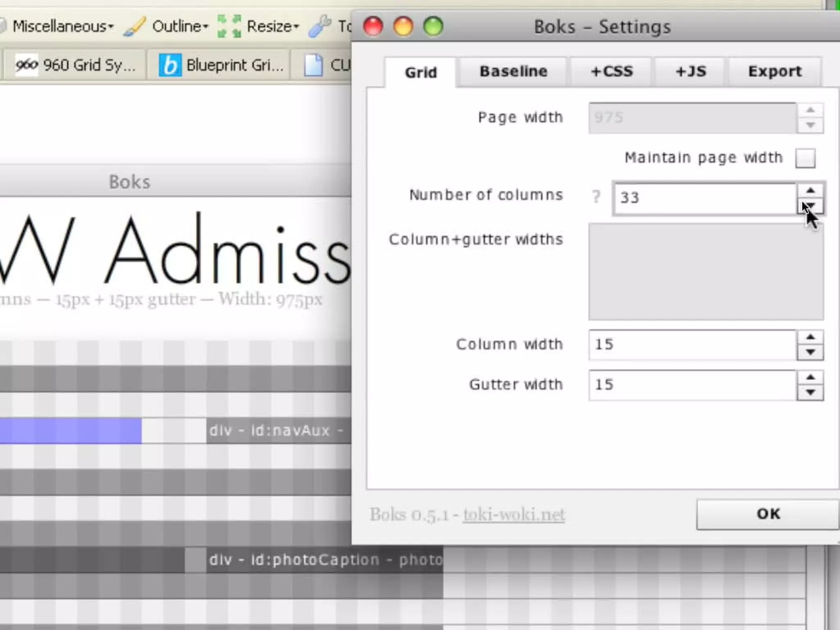Open the toki-woki.net link
Screen dimensions: 840x630
point(514,514)
